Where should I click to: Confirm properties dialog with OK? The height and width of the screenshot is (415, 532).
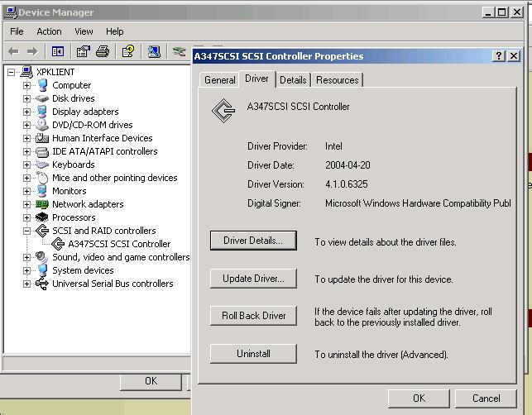pyautogui.click(x=419, y=398)
